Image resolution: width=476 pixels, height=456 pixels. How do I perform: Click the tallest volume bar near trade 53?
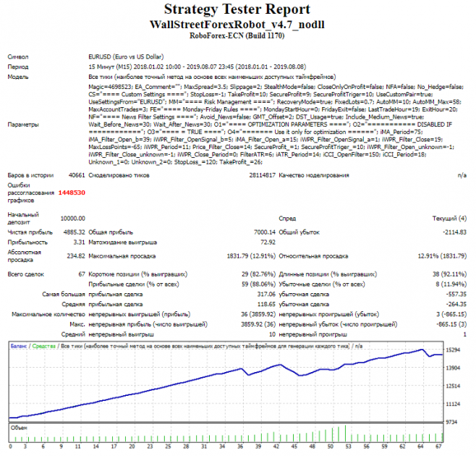(x=345, y=434)
